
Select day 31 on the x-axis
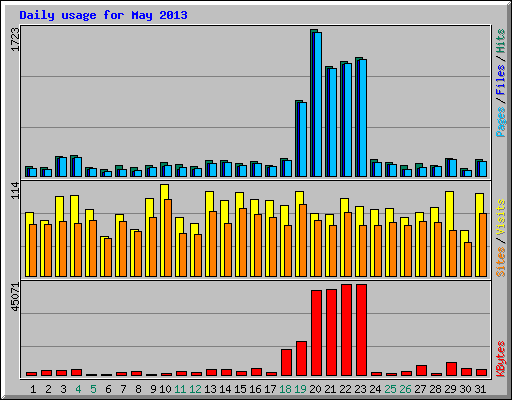pyautogui.click(x=480, y=389)
